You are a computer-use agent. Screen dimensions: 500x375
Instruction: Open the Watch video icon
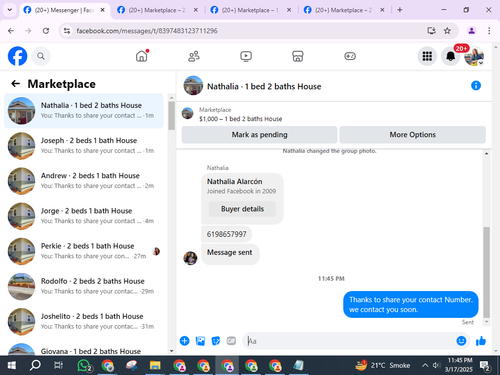246,56
